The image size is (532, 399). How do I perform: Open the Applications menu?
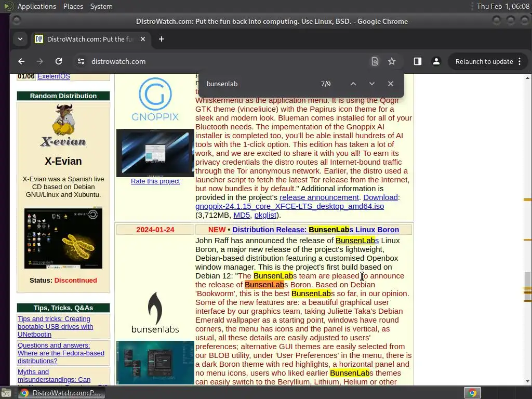[x=37, y=6]
